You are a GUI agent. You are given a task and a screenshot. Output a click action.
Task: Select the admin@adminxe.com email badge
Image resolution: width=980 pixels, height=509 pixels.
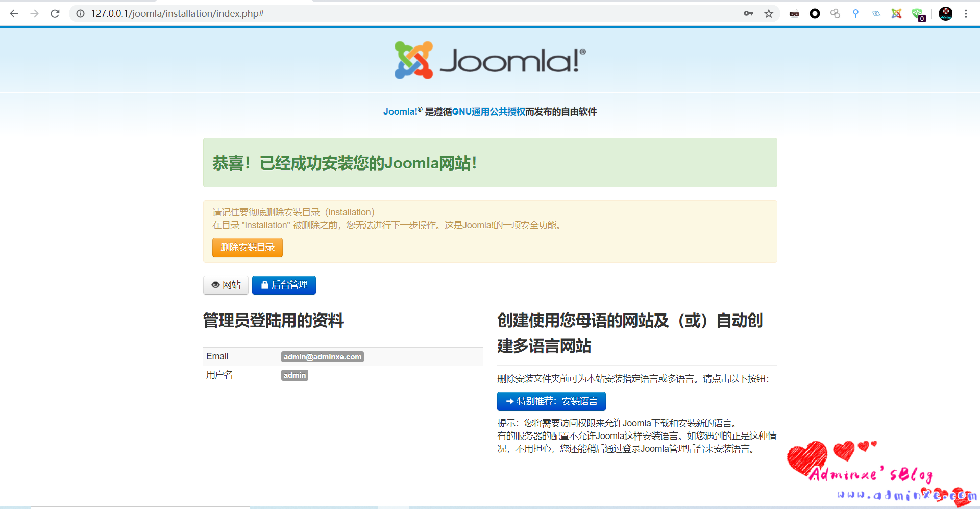tap(323, 357)
